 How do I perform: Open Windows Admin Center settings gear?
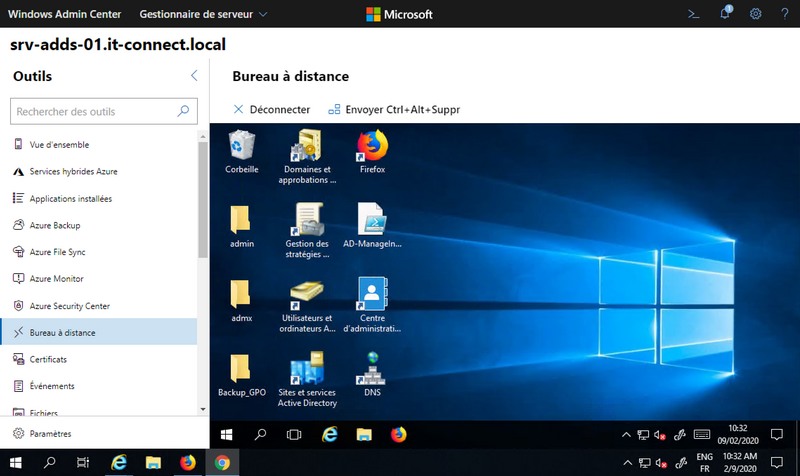[756, 14]
